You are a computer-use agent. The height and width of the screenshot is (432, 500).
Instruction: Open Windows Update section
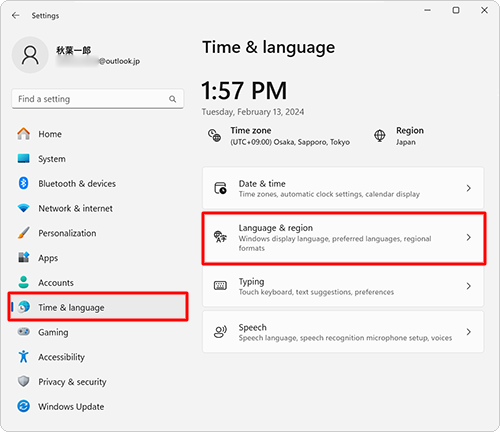click(97, 406)
